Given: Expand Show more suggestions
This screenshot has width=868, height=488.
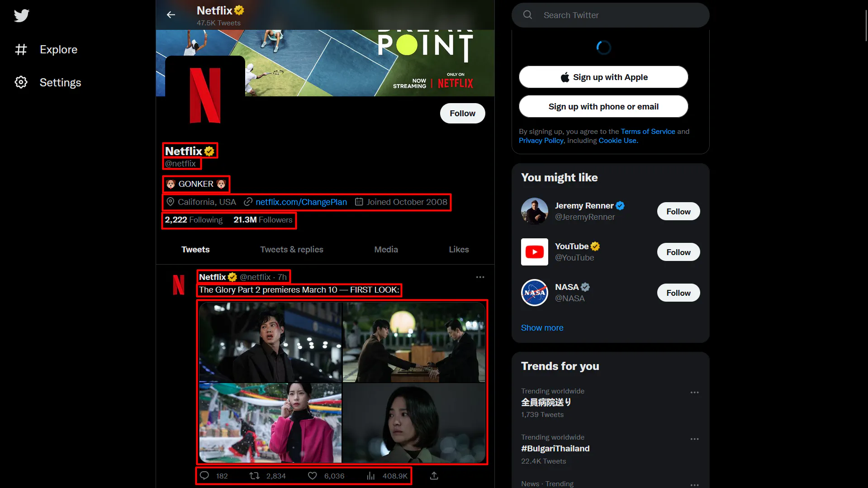Looking at the screenshot, I should point(542,327).
